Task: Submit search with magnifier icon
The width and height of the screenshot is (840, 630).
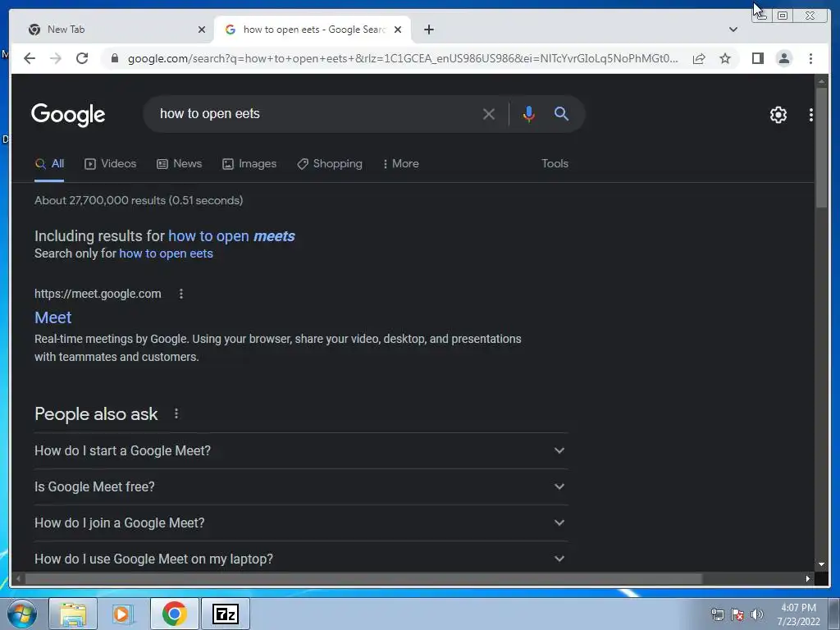Action: point(561,113)
